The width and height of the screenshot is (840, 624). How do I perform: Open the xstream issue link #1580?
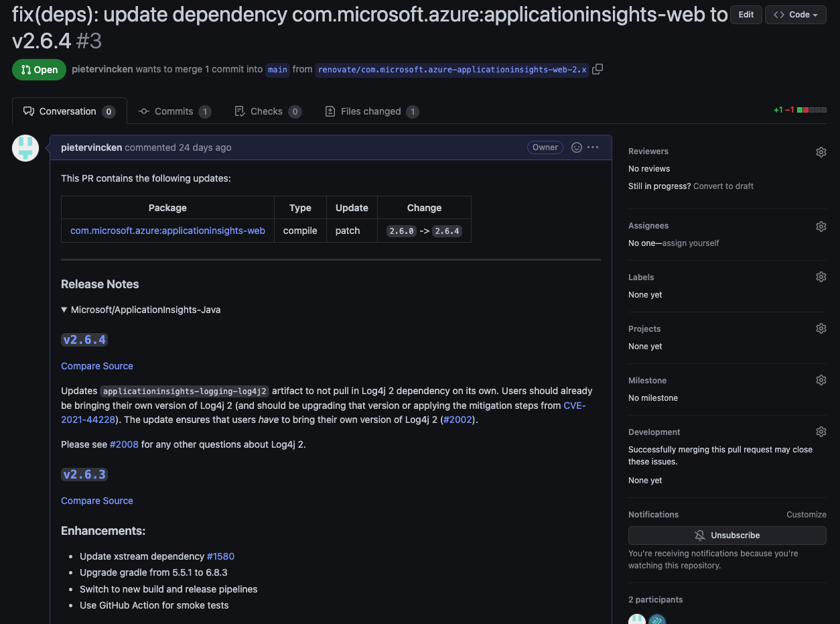pos(220,556)
